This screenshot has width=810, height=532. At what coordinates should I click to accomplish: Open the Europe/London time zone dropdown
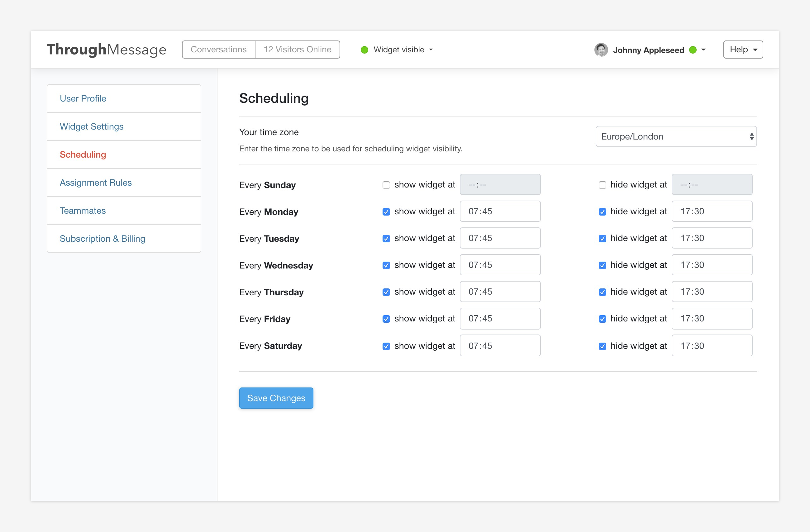pyautogui.click(x=675, y=136)
